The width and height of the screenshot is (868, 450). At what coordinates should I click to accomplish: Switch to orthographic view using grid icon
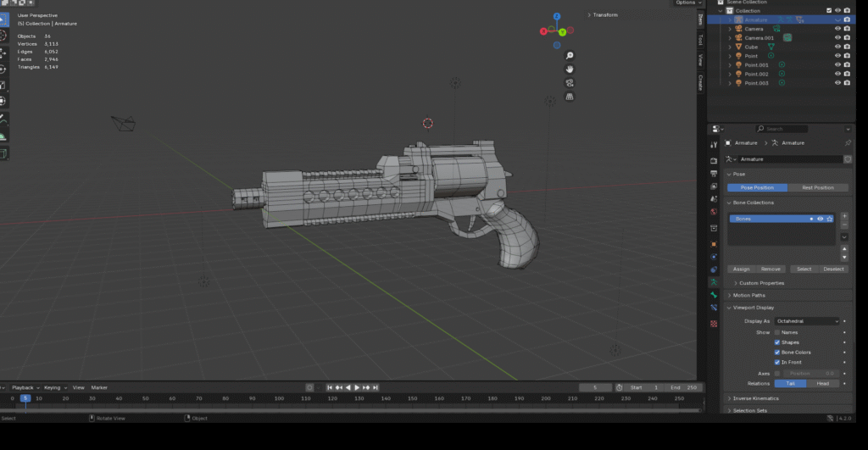point(570,97)
